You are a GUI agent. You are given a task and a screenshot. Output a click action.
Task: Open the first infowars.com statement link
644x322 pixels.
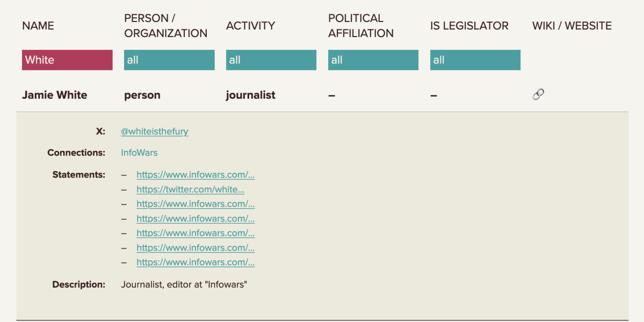tap(196, 174)
